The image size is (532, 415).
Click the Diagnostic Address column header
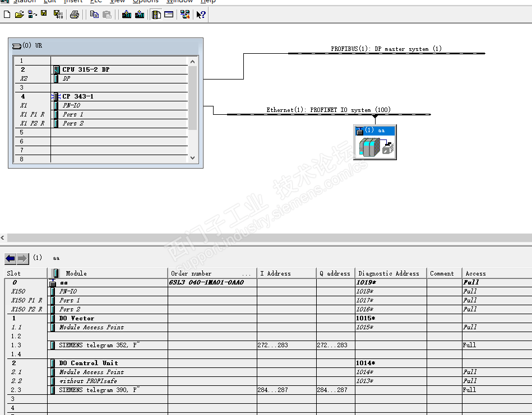click(x=391, y=273)
